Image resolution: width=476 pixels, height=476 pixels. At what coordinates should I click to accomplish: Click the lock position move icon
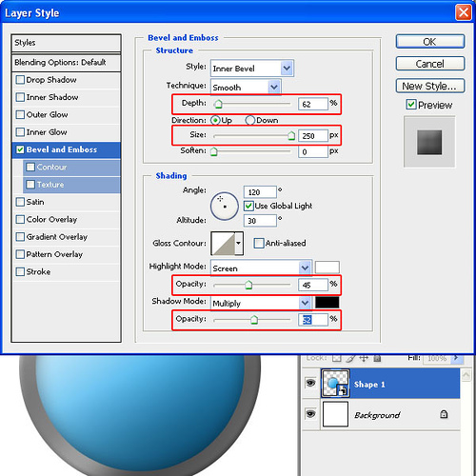tap(364, 358)
